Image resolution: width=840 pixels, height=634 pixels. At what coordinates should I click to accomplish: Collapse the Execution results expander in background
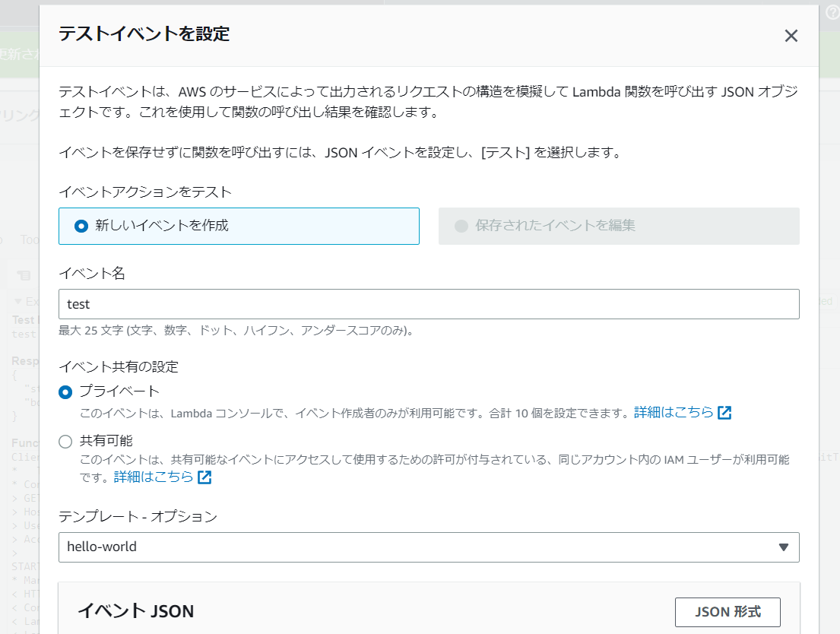coord(19,301)
